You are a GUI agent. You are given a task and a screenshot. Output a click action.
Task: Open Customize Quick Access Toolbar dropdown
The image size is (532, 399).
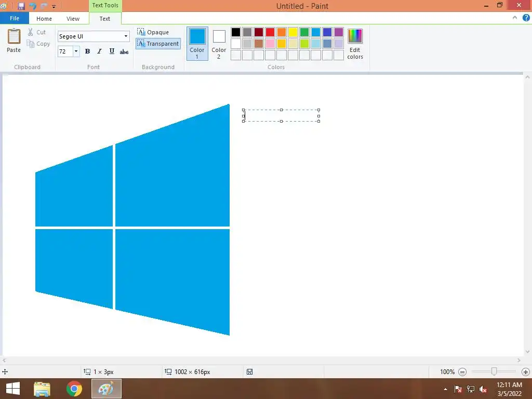tap(54, 6)
